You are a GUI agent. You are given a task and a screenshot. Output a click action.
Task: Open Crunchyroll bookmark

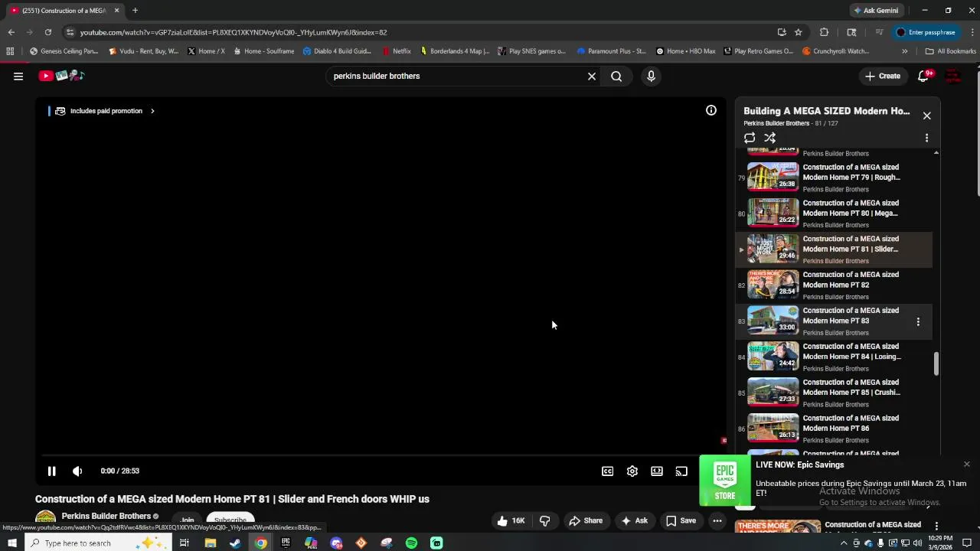(835, 51)
